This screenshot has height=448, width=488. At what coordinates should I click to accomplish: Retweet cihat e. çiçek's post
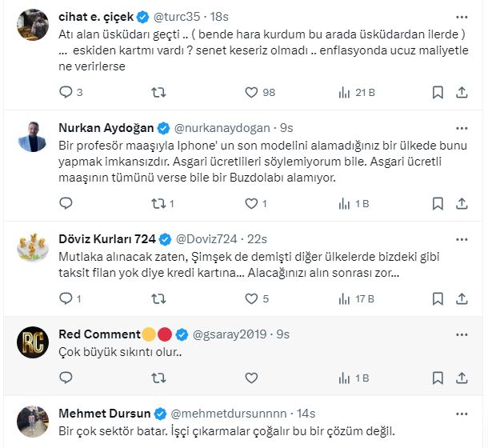click(158, 93)
